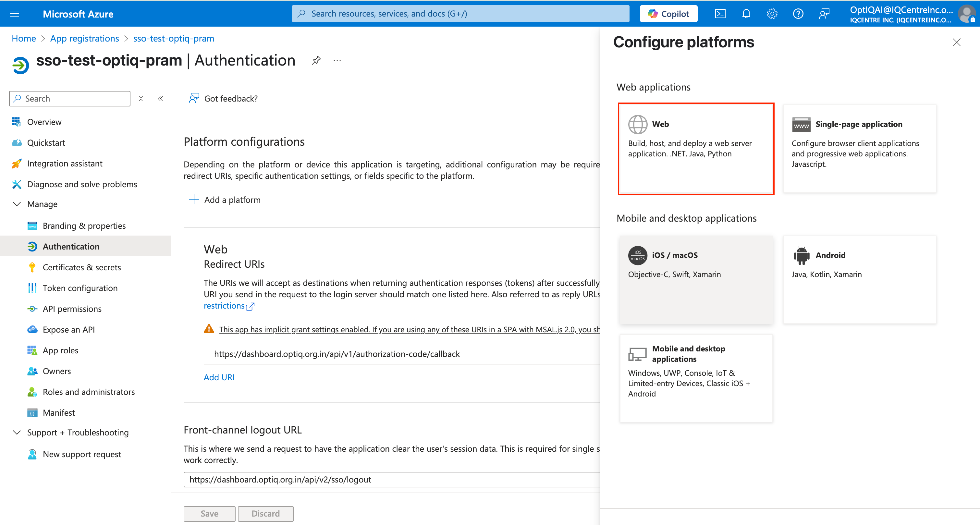Choose the Mobile and desktop applications card
The image size is (980, 525).
click(696, 378)
